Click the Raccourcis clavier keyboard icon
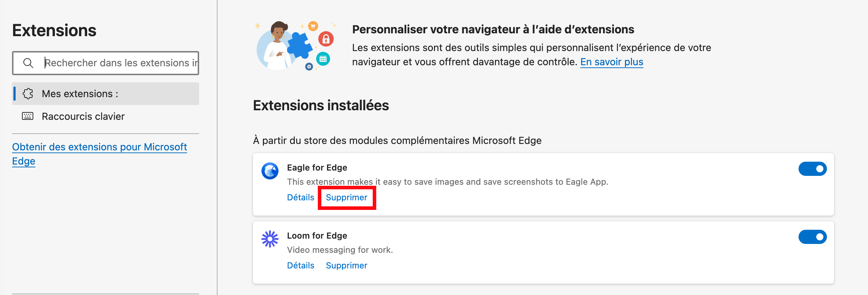Screen dimensions: 868x295 [28, 116]
